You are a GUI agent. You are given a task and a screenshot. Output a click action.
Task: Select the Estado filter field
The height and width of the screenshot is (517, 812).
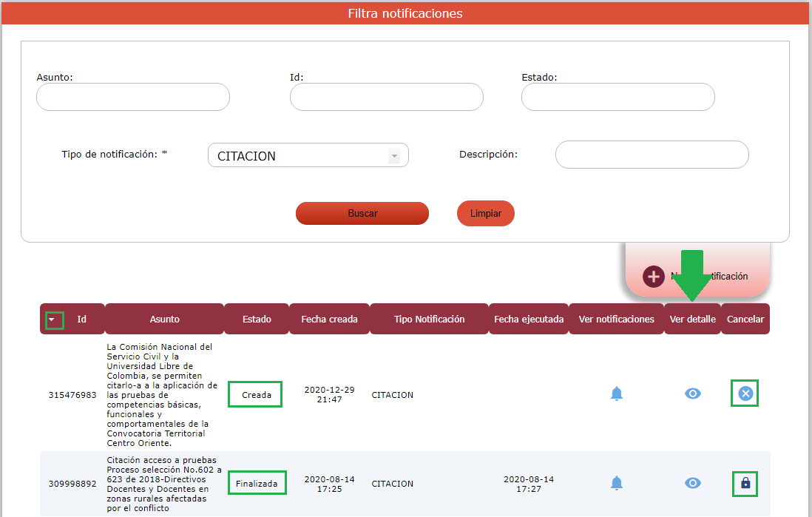point(618,97)
